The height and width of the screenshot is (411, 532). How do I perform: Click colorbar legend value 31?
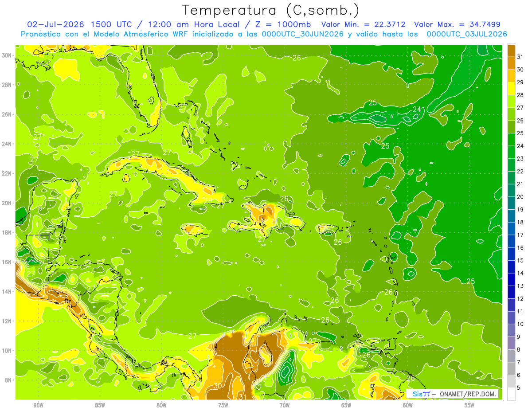[x=520, y=57]
